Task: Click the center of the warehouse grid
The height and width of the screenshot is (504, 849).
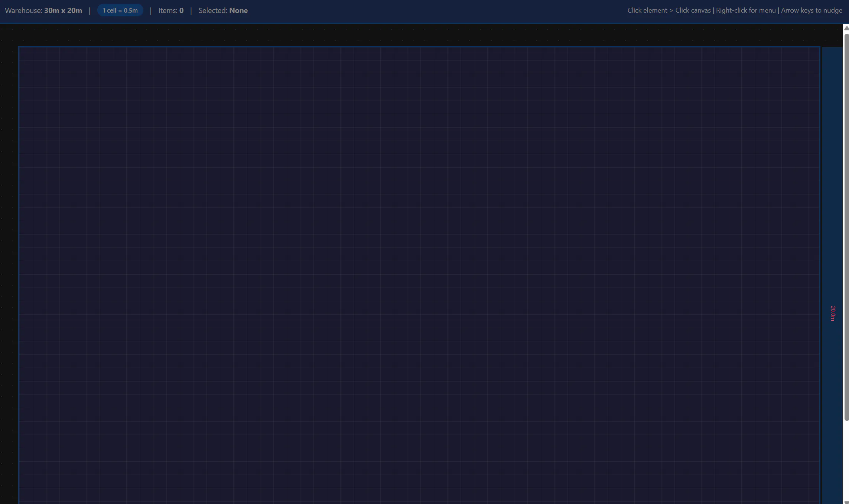Action: tap(419, 275)
